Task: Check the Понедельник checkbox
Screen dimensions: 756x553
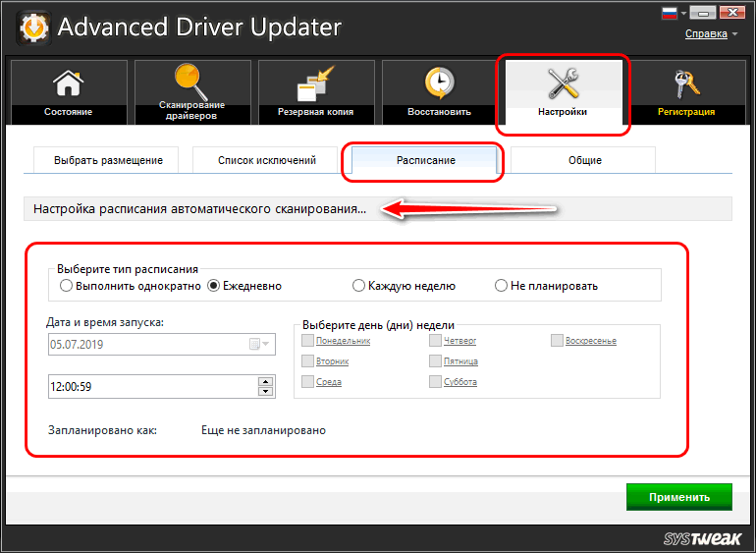Action: pos(307,341)
